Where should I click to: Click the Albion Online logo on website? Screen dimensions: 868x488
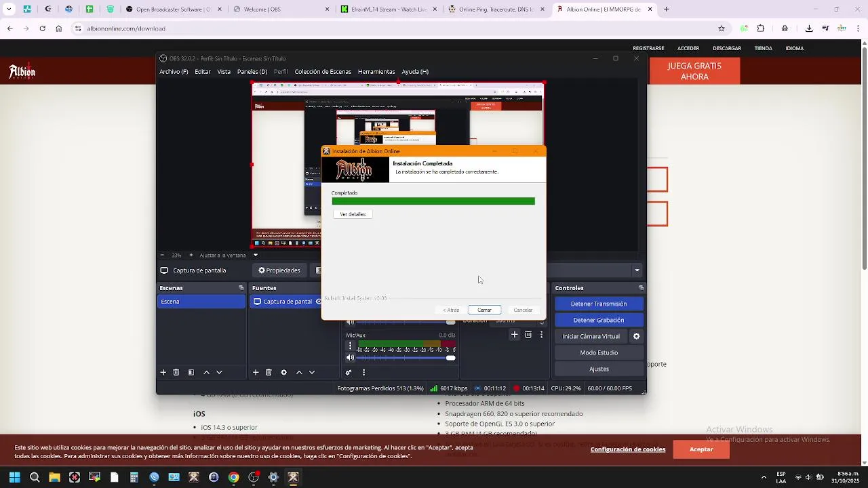22,71
